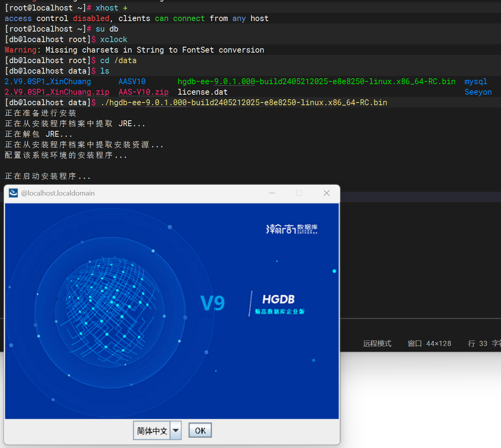The image size is (501, 448).
Task: Click the 行 33 status bar entry
Action: (478, 343)
